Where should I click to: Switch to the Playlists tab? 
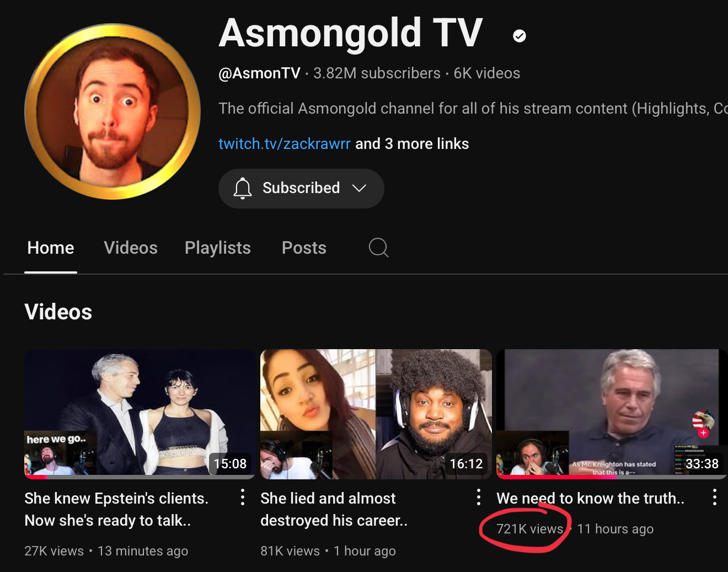pyautogui.click(x=218, y=248)
